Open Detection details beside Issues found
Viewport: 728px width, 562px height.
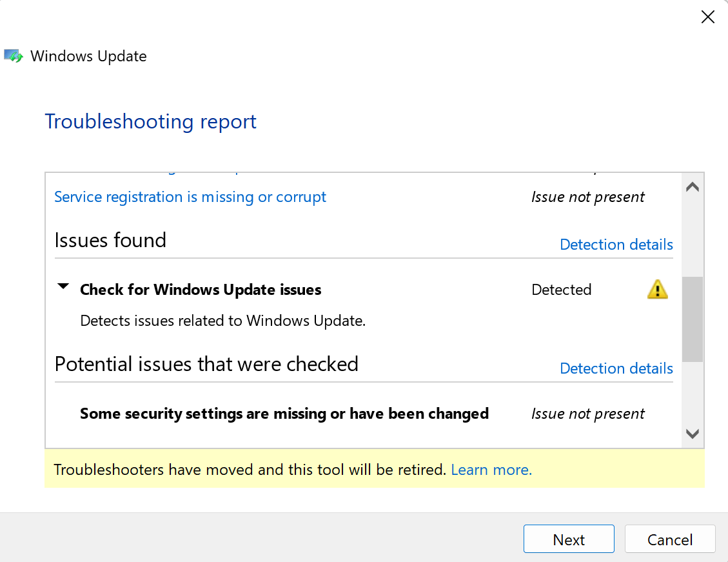point(616,245)
